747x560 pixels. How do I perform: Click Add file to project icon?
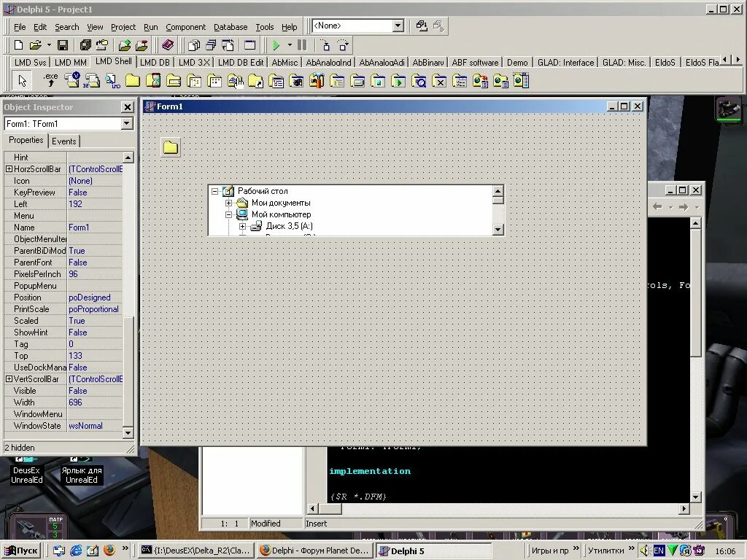click(125, 45)
